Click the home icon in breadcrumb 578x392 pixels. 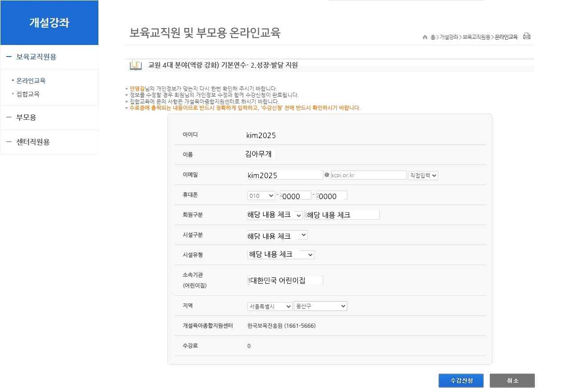coord(425,37)
